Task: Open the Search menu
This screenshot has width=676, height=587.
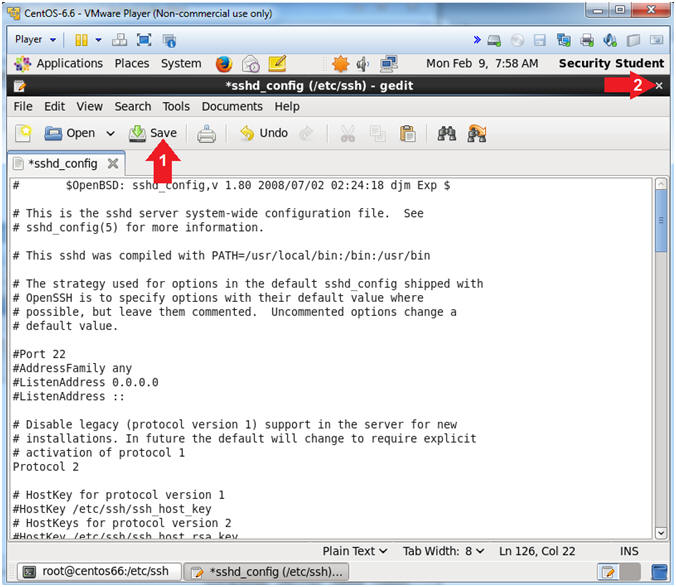Action: pos(133,106)
